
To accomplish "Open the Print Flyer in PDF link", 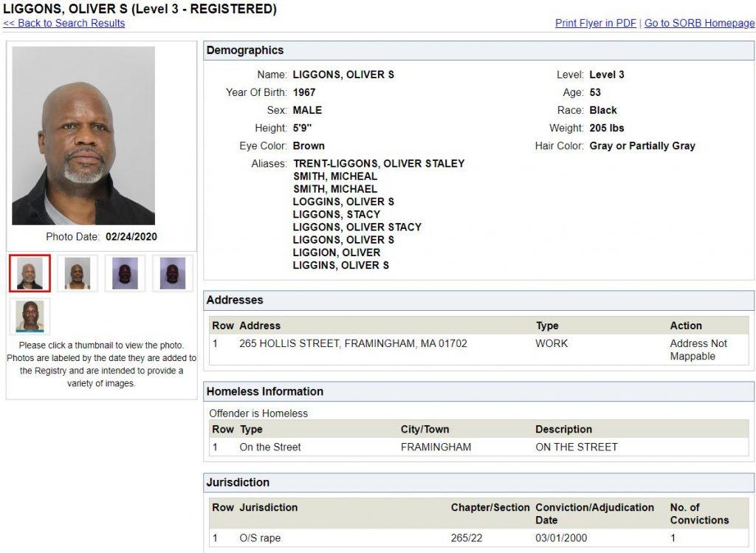I will tap(595, 23).
